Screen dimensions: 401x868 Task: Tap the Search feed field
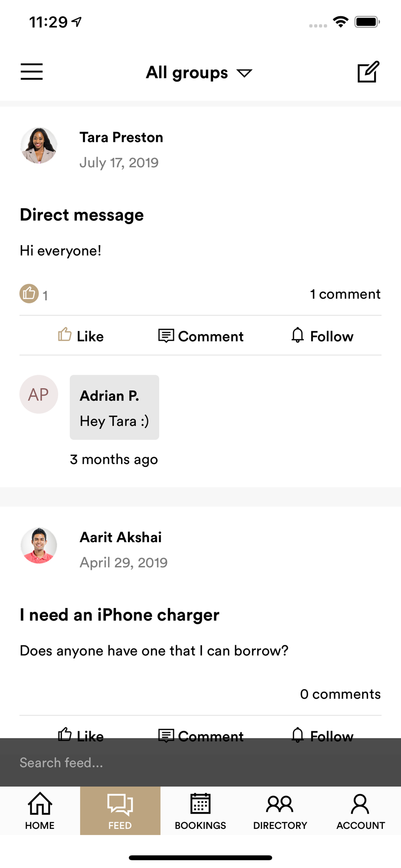[x=200, y=763]
